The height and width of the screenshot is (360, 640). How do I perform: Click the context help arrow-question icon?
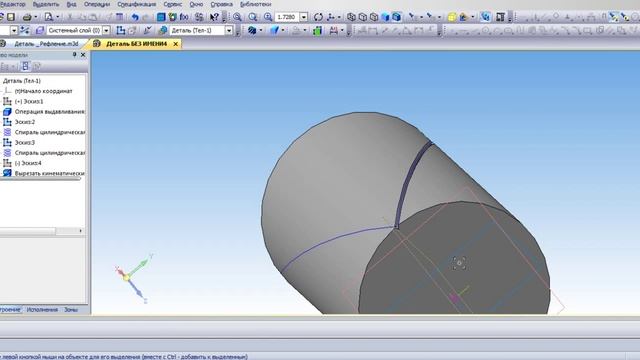tap(214, 17)
